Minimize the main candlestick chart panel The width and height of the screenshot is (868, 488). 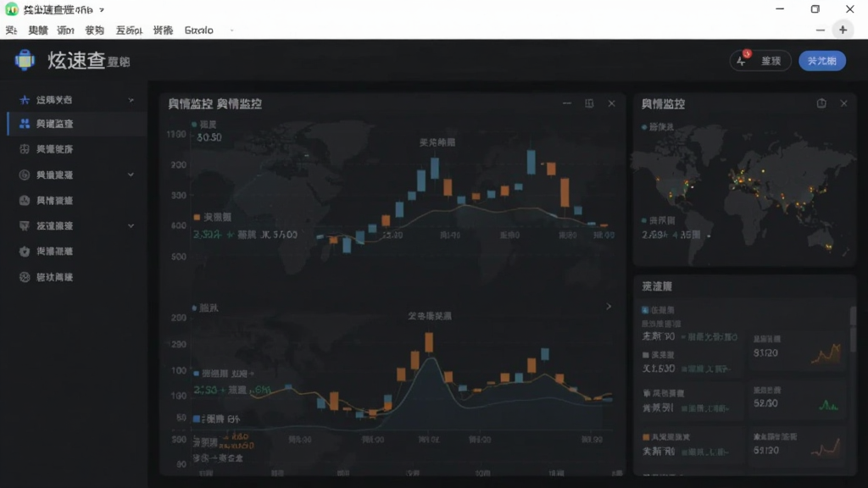567,103
